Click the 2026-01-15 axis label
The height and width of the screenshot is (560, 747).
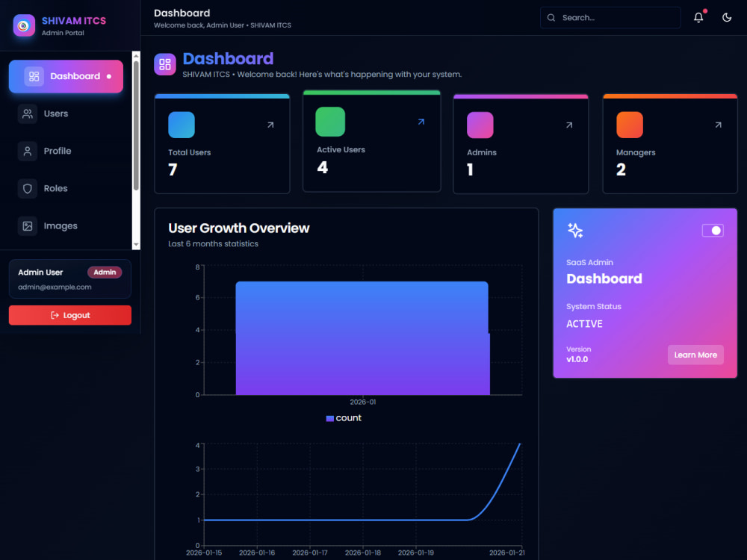pyautogui.click(x=204, y=553)
